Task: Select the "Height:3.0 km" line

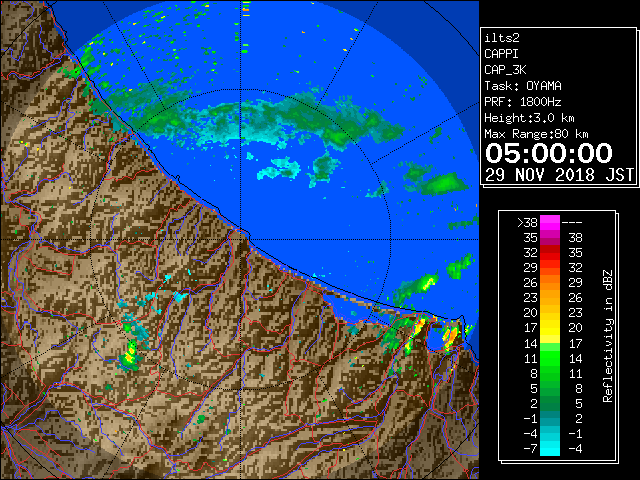Action: [x=529, y=118]
